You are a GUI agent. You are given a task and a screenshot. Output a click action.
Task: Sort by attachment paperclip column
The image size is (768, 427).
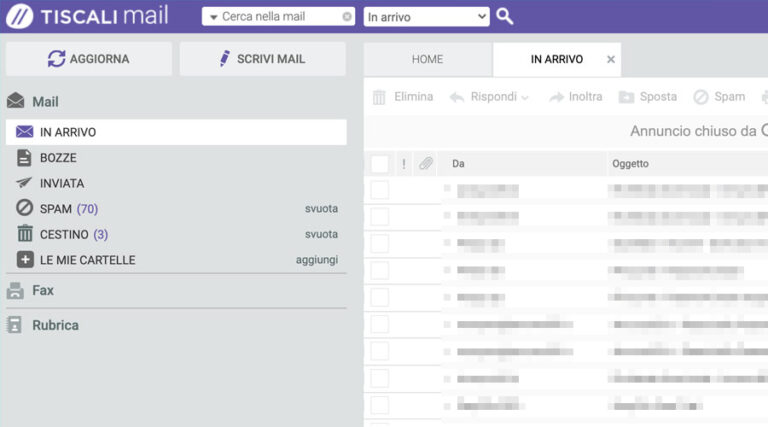tap(426, 163)
